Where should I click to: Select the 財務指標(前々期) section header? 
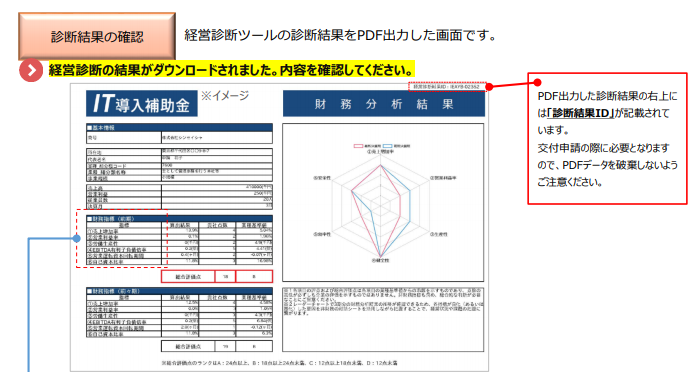pos(179,291)
